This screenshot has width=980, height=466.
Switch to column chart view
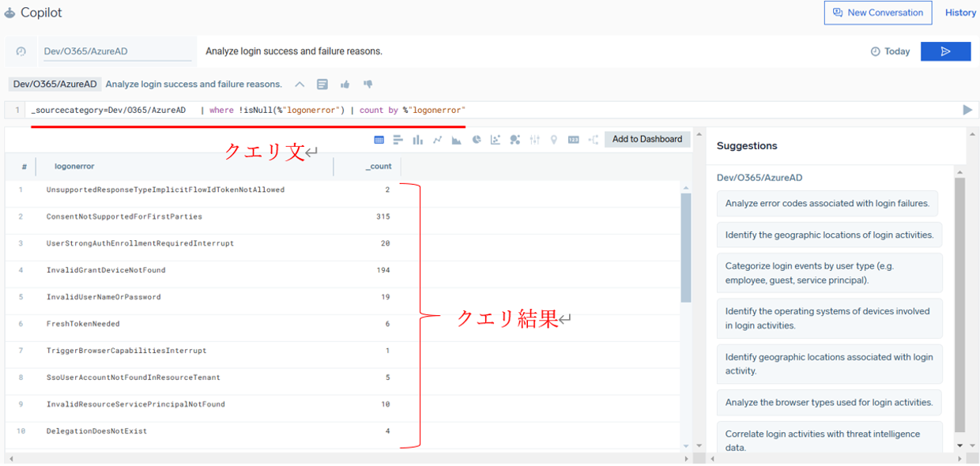point(417,140)
